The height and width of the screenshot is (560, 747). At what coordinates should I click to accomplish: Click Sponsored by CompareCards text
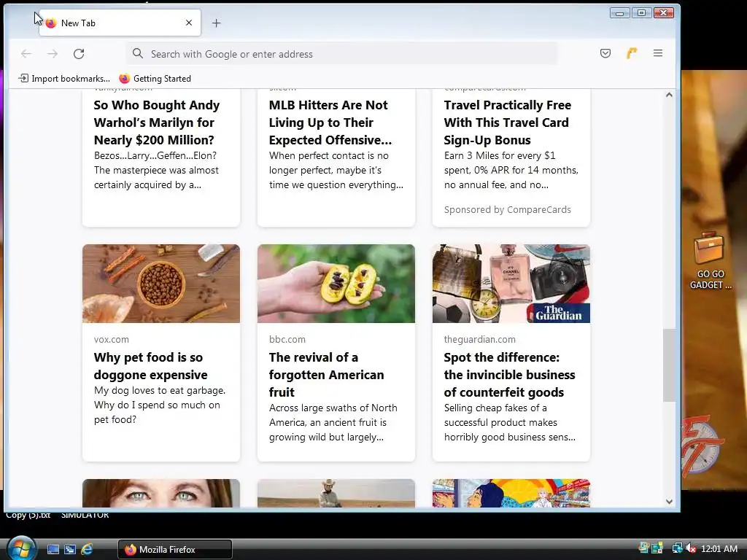[x=508, y=209]
